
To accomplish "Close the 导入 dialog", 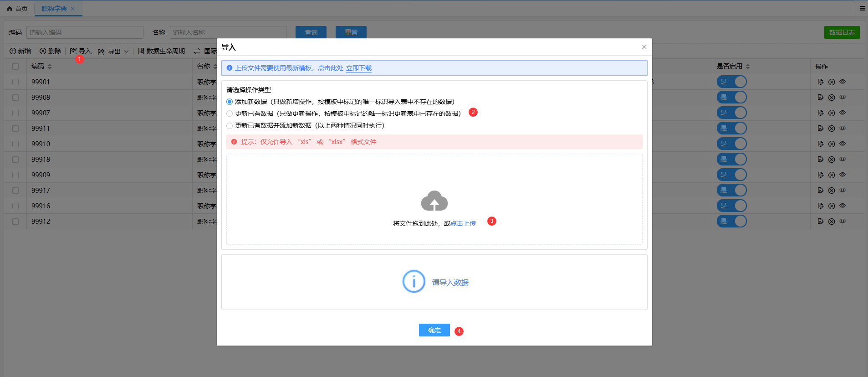I will tap(644, 47).
